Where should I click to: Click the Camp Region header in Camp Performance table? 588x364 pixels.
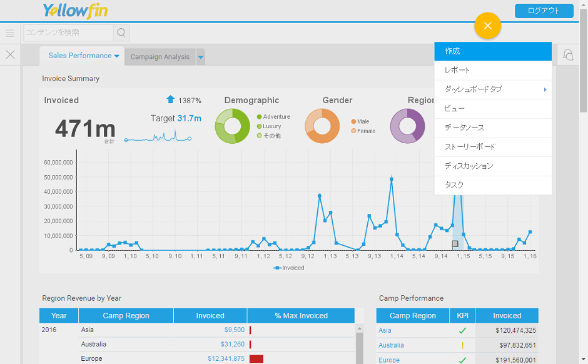tap(413, 316)
